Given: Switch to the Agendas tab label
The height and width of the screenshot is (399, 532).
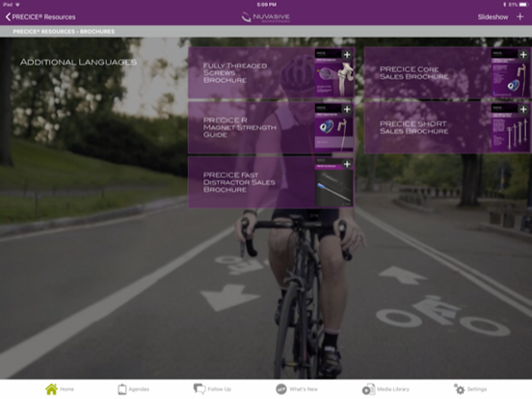Looking at the screenshot, I should point(139,389).
